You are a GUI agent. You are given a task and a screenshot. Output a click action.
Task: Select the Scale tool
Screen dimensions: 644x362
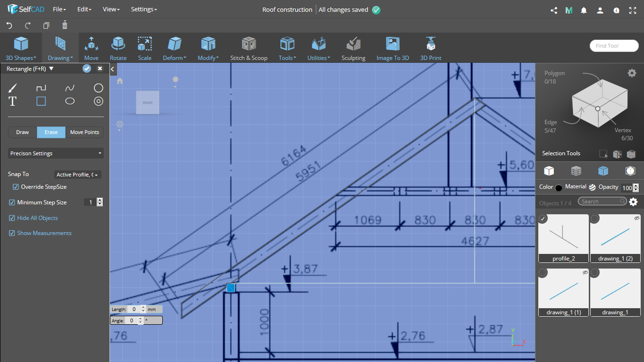(x=144, y=49)
